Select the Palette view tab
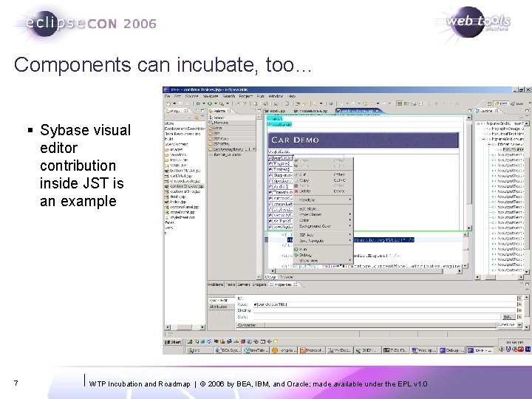The width and height of the screenshot is (532, 399). (220, 111)
